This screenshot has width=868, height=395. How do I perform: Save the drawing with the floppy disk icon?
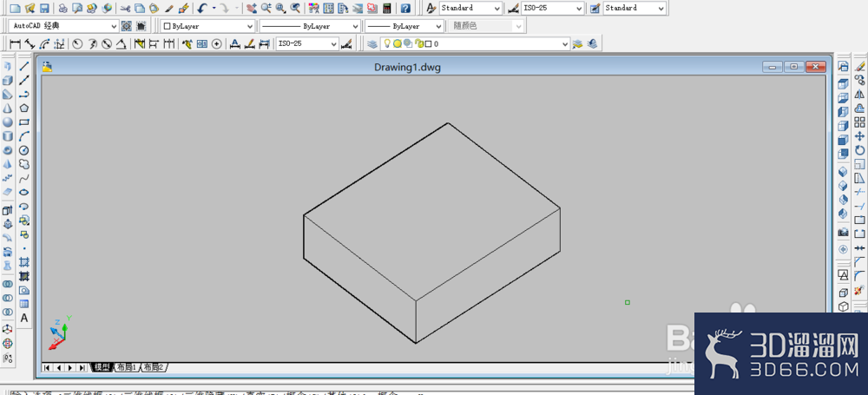[x=44, y=9]
